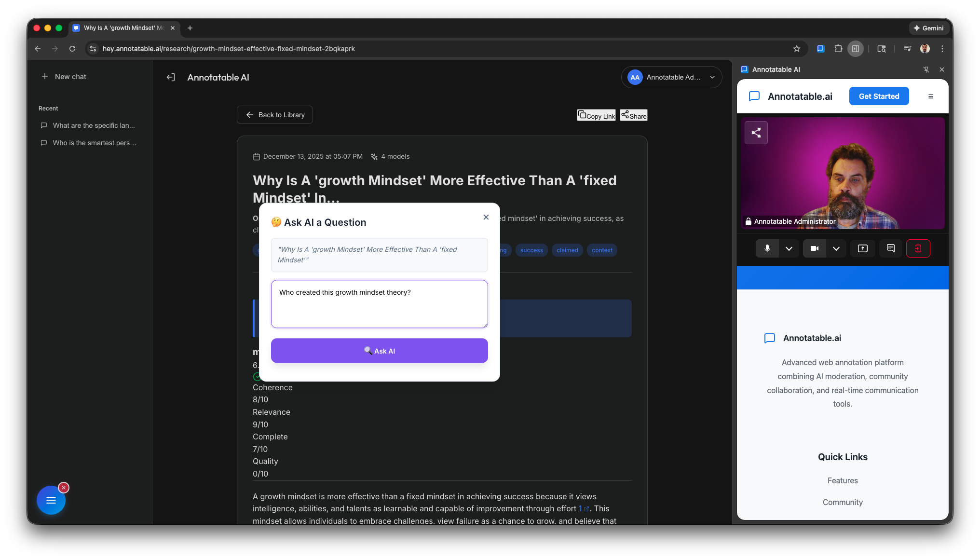
Task: Unpin the Annotatable AI side panel
Action: [x=926, y=69]
